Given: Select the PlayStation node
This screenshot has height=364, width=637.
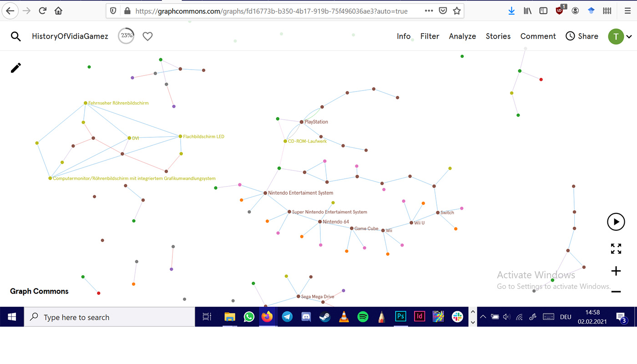Looking at the screenshot, I should pyautogui.click(x=301, y=122).
